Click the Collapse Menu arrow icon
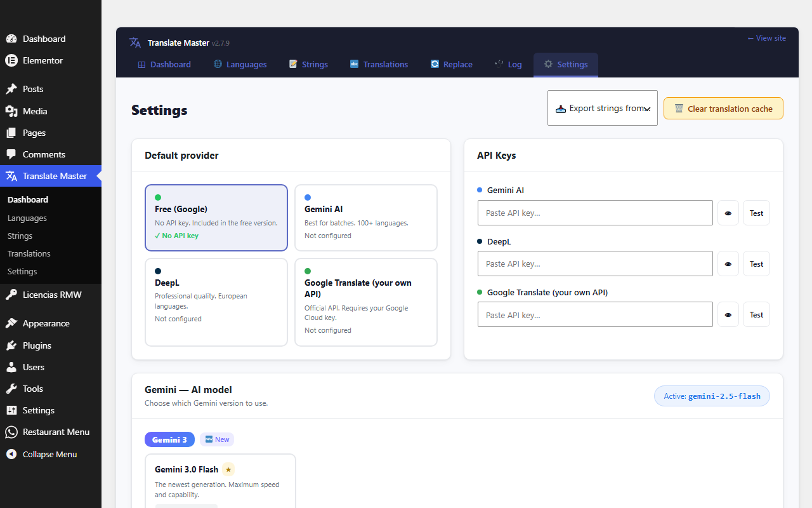 pyautogui.click(x=11, y=454)
